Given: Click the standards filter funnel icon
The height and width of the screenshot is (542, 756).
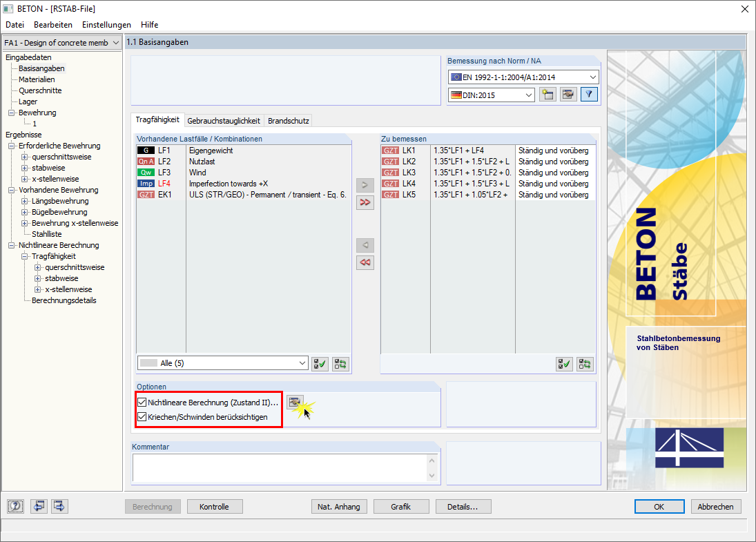Looking at the screenshot, I should [x=589, y=95].
